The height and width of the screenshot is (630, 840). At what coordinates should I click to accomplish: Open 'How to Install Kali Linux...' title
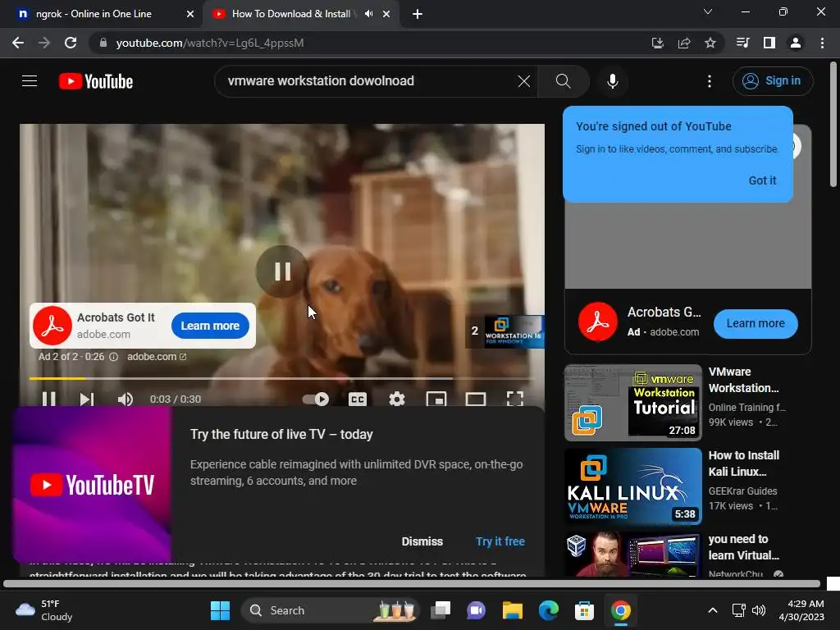(x=743, y=463)
